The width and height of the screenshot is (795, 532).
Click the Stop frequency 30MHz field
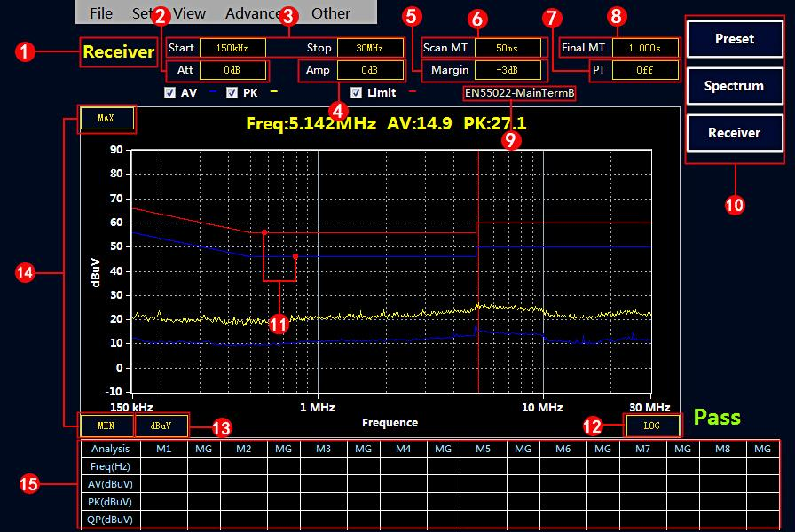tap(369, 48)
